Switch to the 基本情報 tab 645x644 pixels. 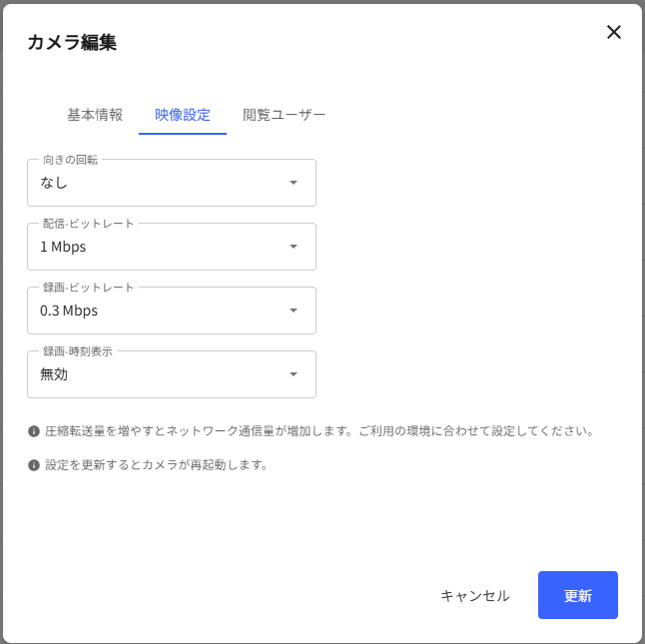coord(95,115)
